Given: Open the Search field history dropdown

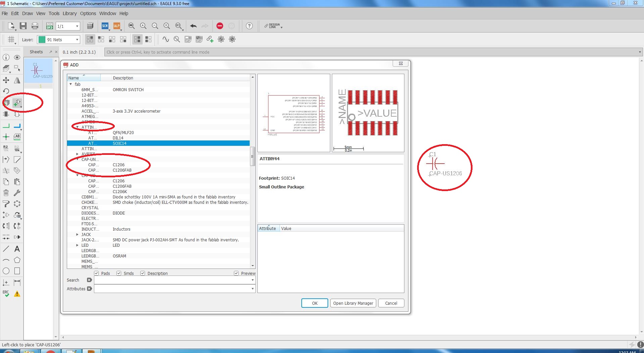Looking at the screenshot, I should tap(252, 280).
